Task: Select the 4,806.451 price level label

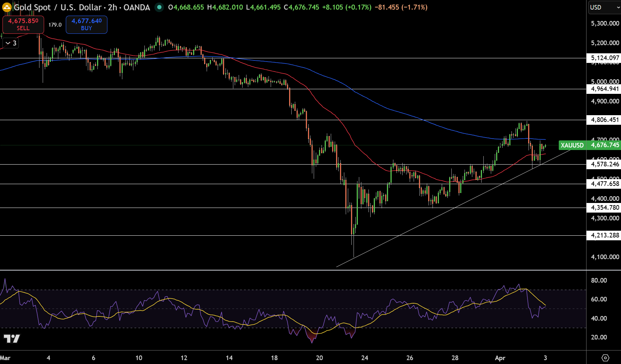Action: coord(604,120)
